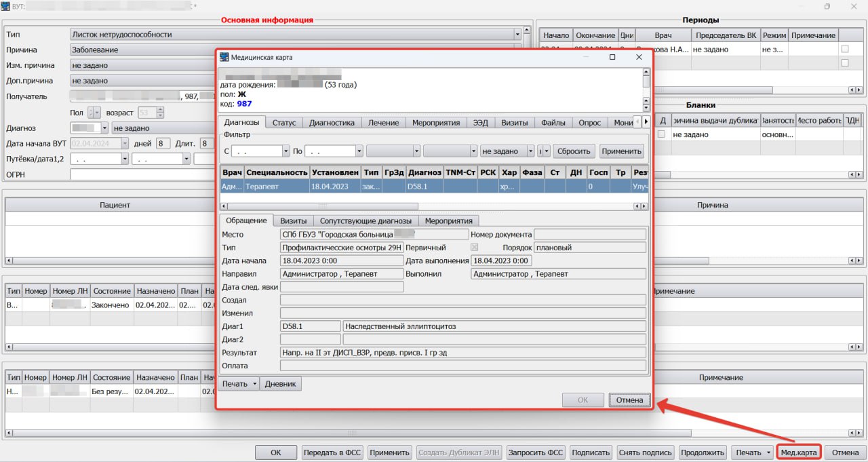Viewport: 868px width, 462px height.
Task: Open the Диагностика tab
Action: pyautogui.click(x=332, y=123)
